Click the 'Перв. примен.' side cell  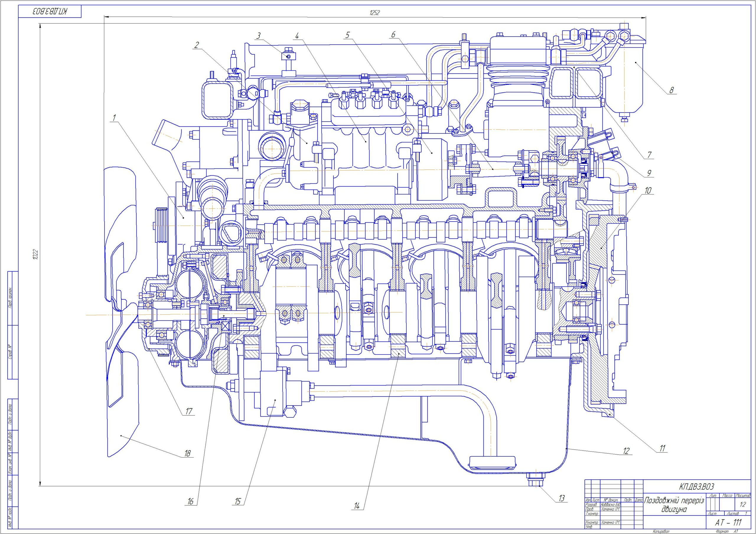pos(10,298)
